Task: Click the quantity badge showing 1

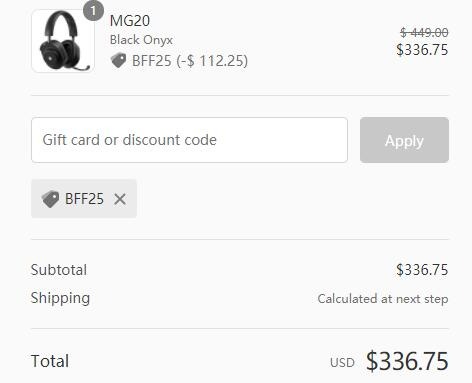Action: coord(93,11)
